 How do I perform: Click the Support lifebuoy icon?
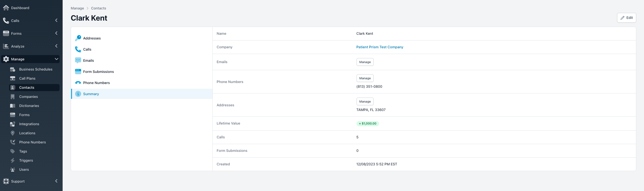click(x=6, y=181)
